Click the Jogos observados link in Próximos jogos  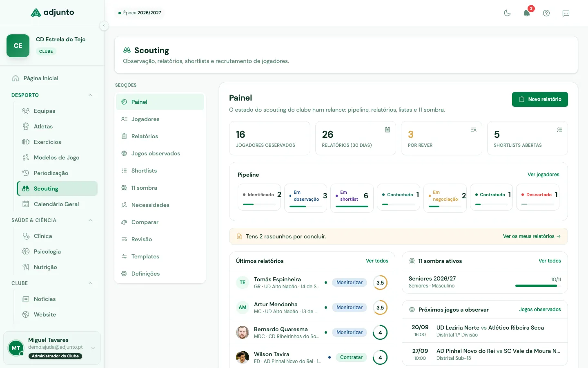540,310
